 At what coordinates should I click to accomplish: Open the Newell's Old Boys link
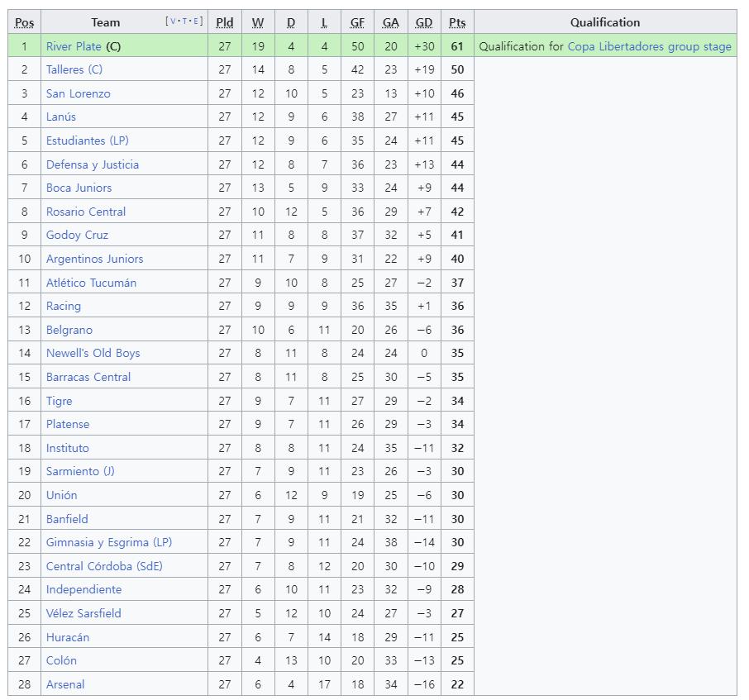pyautogui.click(x=93, y=353)
